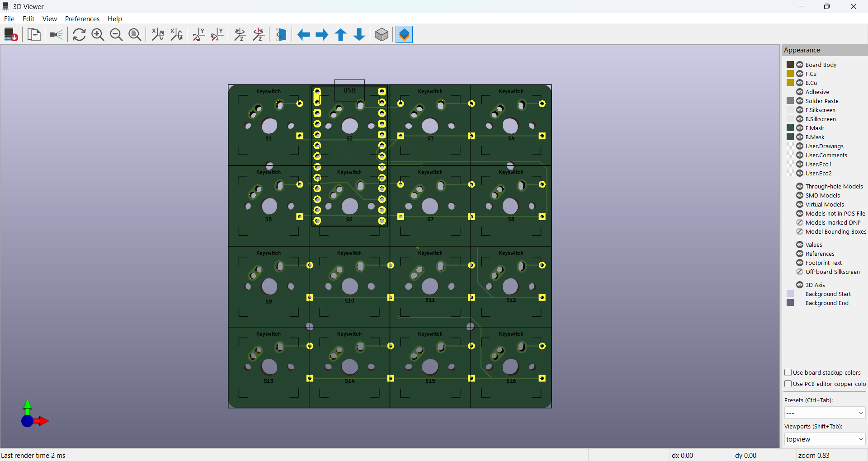Open the File menu
The image size is (868, 461).
coord(9,19)
